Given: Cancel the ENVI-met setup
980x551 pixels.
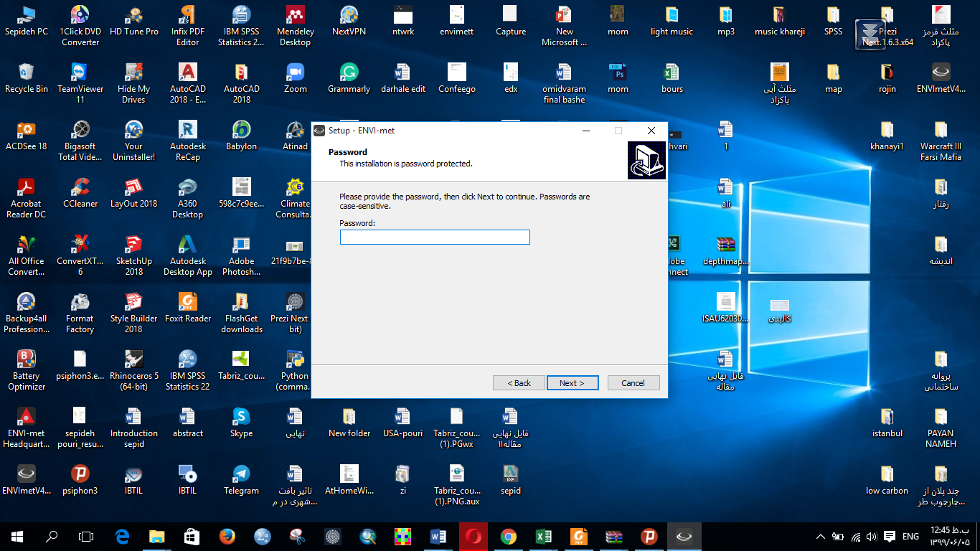Looking at the screenshot, I should (633, 383).
